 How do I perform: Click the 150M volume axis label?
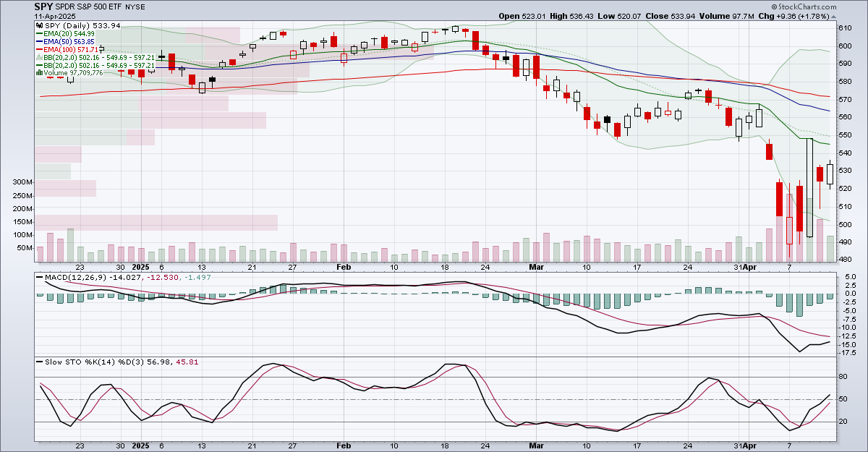pos(23,221)
